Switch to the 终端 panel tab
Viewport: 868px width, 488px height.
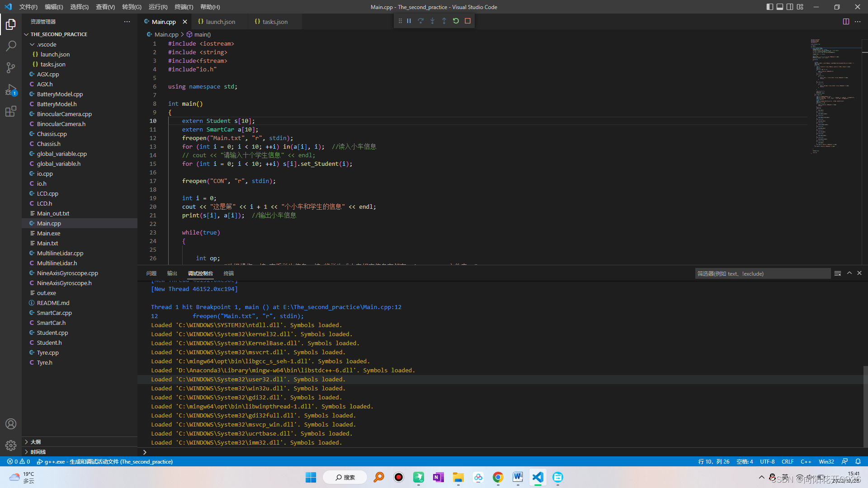[229, 273]
